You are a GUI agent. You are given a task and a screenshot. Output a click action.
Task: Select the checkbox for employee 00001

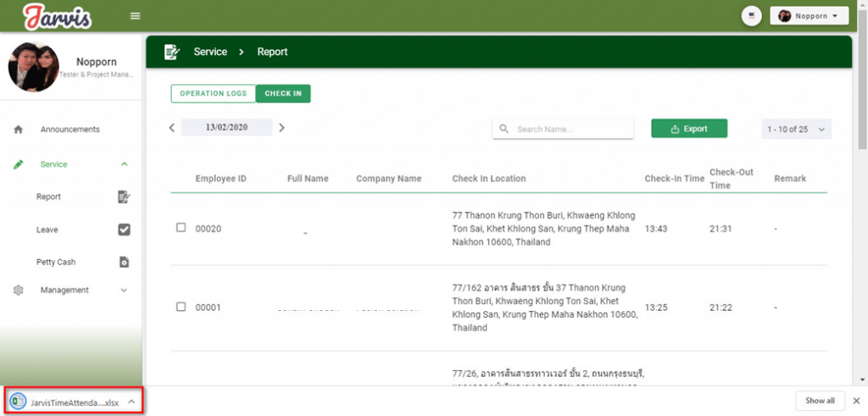pyautogui.click(x=181, y=307)
